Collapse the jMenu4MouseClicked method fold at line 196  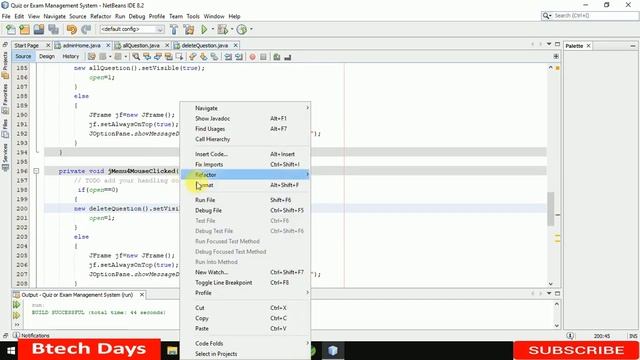[x=36, y=171]
